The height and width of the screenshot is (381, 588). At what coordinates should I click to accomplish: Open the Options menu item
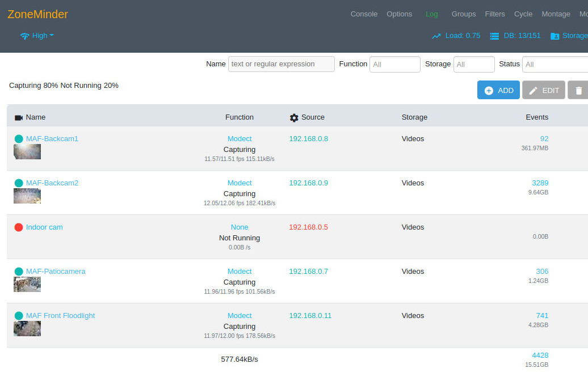coord(399,14)
